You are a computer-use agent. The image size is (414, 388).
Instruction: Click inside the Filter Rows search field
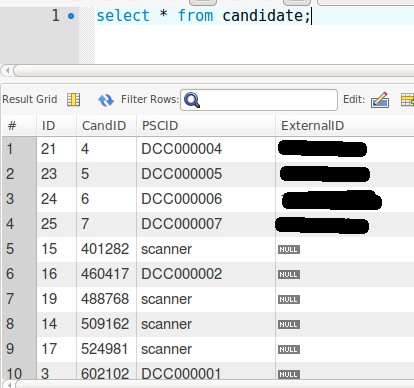coord(259,100)
